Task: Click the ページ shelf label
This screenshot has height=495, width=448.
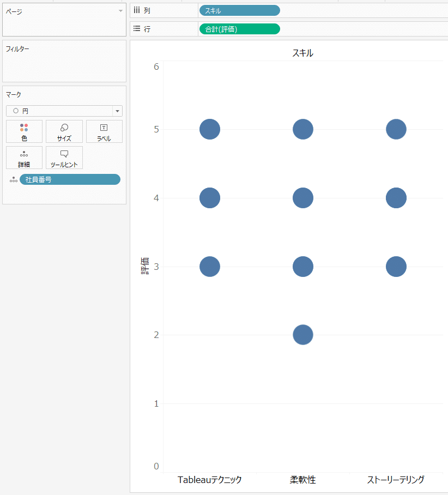Action: point(14,11)
